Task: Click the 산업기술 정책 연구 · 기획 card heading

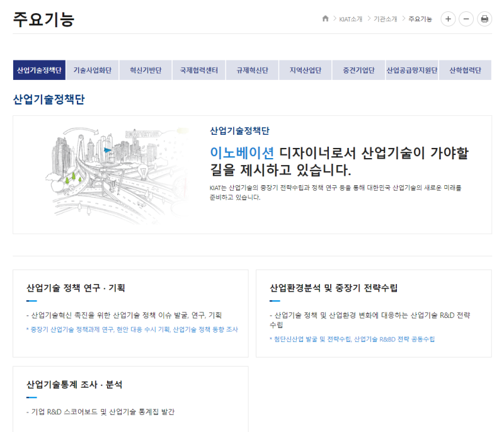Action: point(76,288)
